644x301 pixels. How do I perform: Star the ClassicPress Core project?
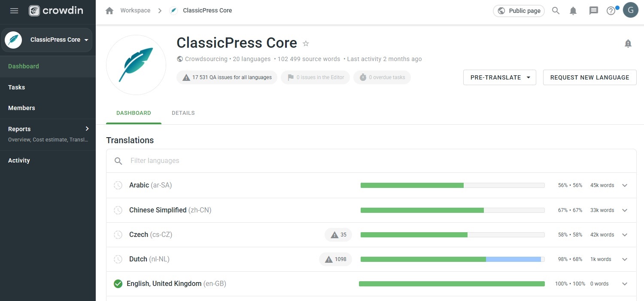coord(306,43)
